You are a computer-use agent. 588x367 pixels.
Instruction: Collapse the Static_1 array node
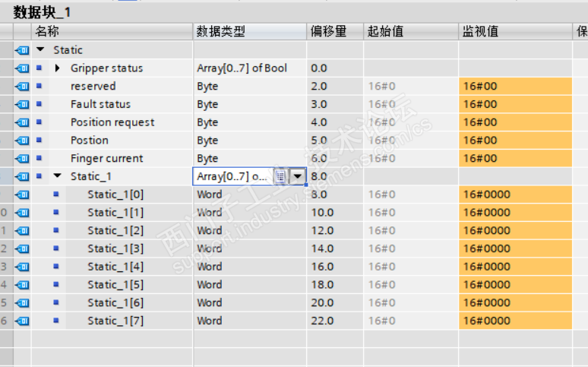click(58, 176)
